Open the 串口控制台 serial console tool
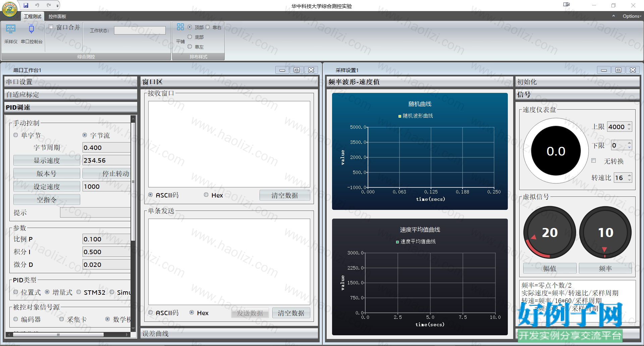Screen dimensions: 644x346 pyautogui.click(x=32, y=34)
